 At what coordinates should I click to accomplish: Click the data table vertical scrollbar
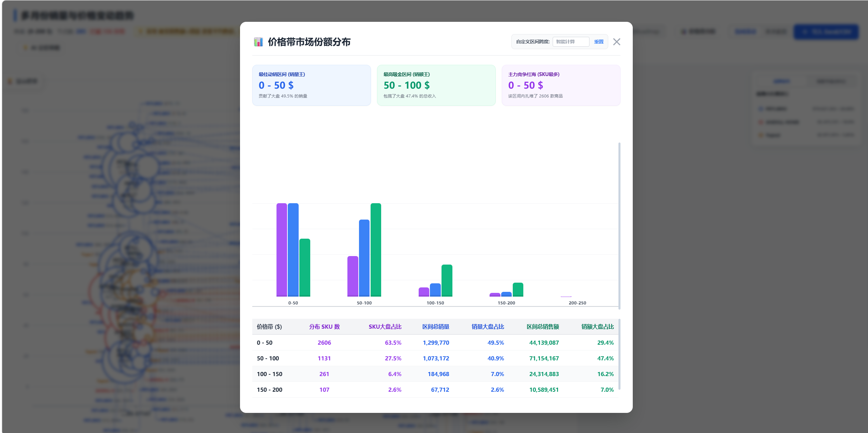(619, 354)
